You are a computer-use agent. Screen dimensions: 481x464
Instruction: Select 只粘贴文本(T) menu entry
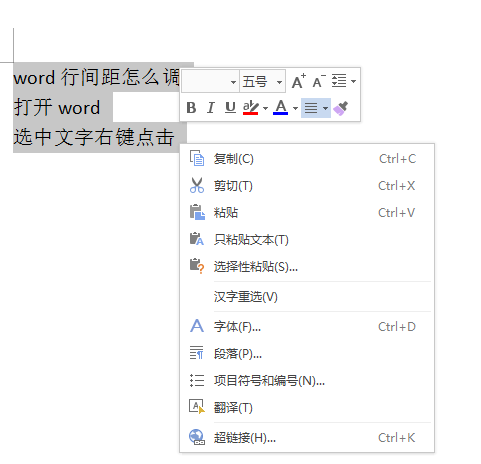[x=307, y=240]
